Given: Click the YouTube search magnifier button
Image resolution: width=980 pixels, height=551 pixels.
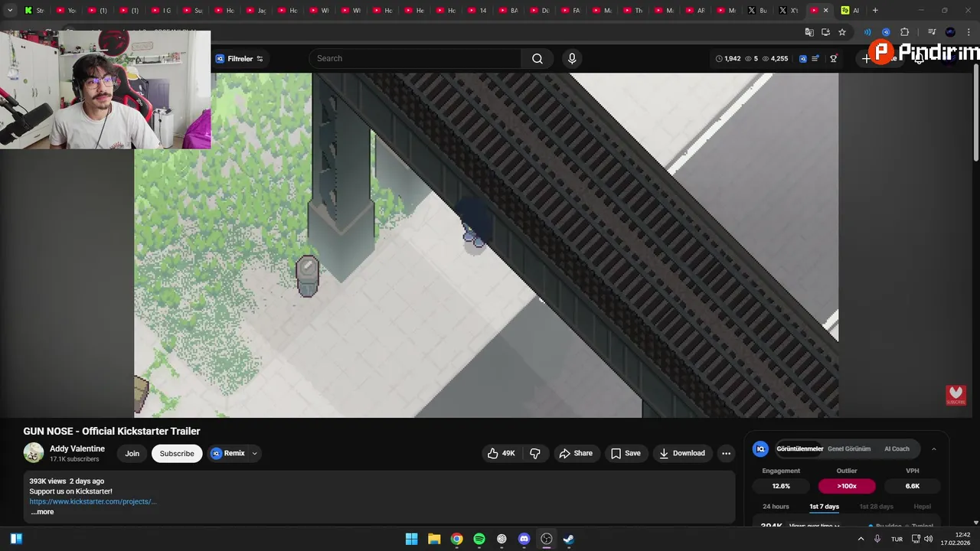Looking at the screenshot, I should pos(537,58).
